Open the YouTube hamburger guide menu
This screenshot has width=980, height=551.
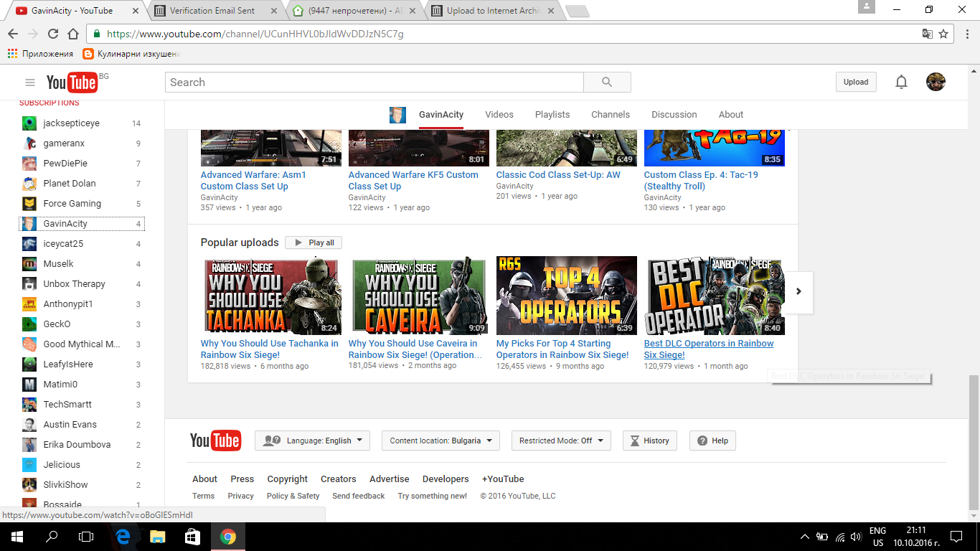click(30, 83)
